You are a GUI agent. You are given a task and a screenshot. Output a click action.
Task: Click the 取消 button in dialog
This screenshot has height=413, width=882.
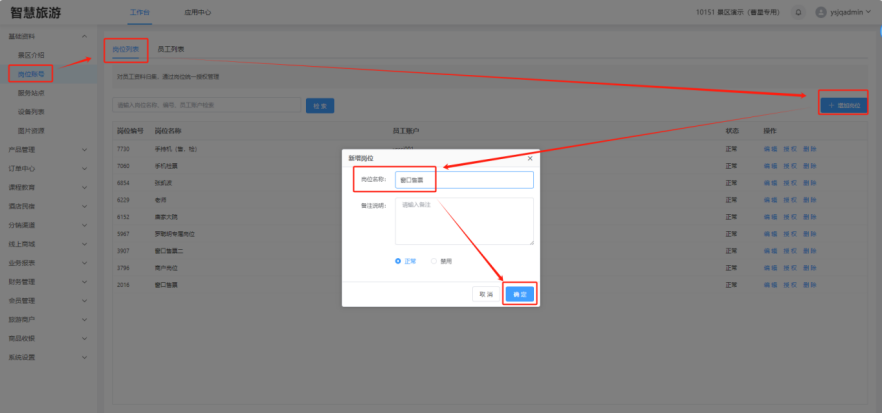(485, 294)
